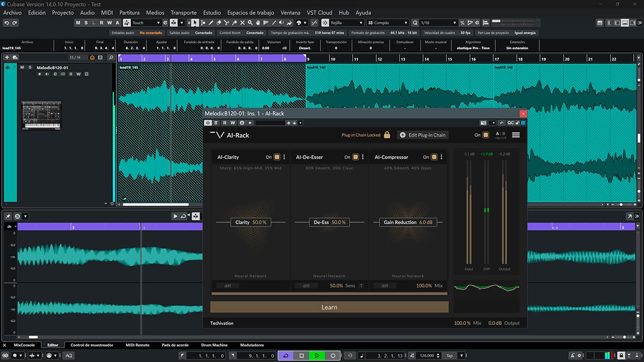Toggle AI-De-Esser On switch
The image size is (644, 362).
pos(355,157)
